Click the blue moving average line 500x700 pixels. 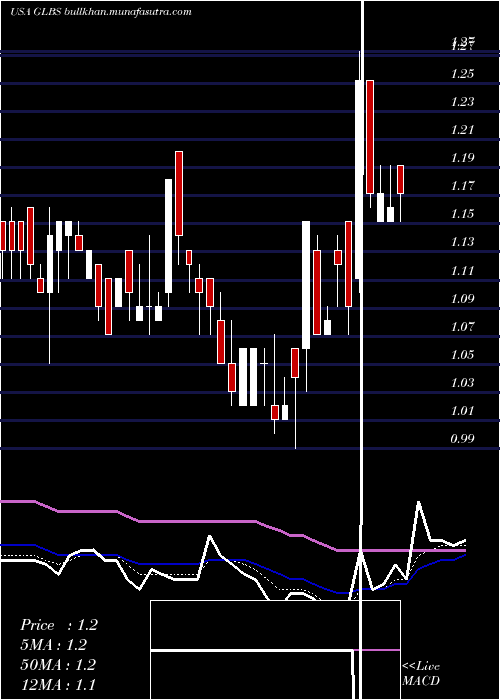(x=232, y=560)
